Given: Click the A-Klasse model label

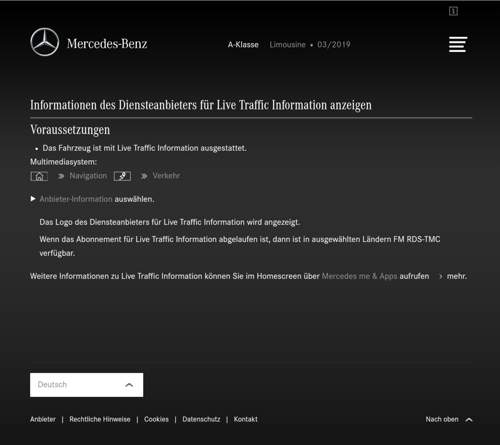Looking at the screenshot, I should tap(243, 45).
